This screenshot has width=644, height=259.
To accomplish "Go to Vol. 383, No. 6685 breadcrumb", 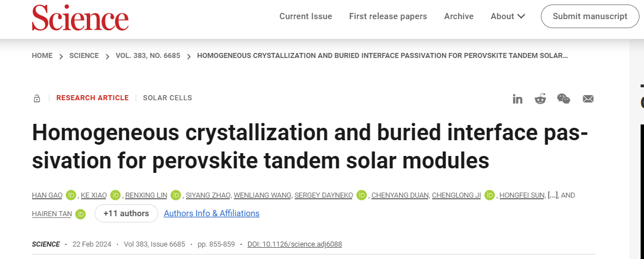I will (x=146, y=56).
